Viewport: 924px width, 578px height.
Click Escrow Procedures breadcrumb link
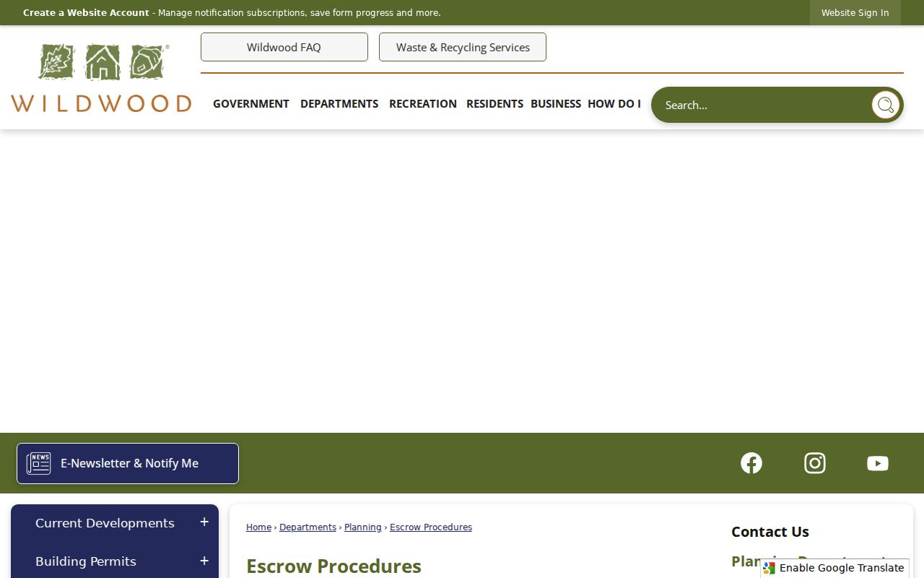[431, 527]
